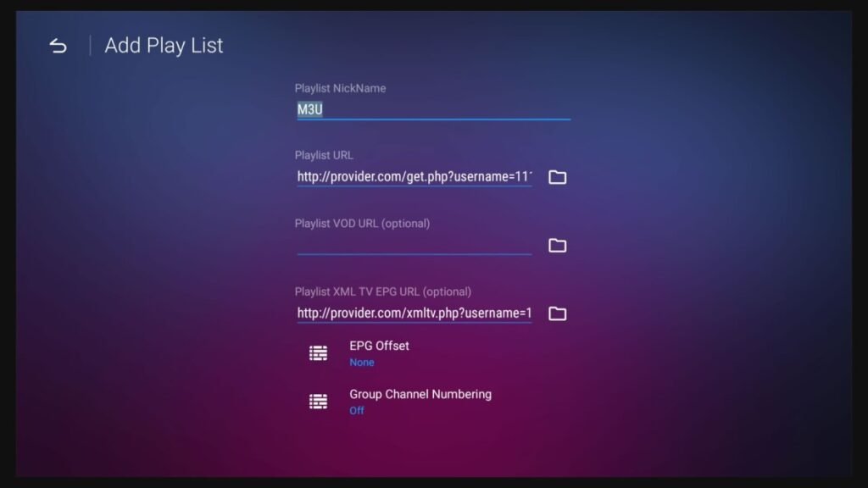The image size is (868, 488).
Task: Click into the empty Playlist VOD URL field
Action: pyautogui.click(x=414, y=245)
